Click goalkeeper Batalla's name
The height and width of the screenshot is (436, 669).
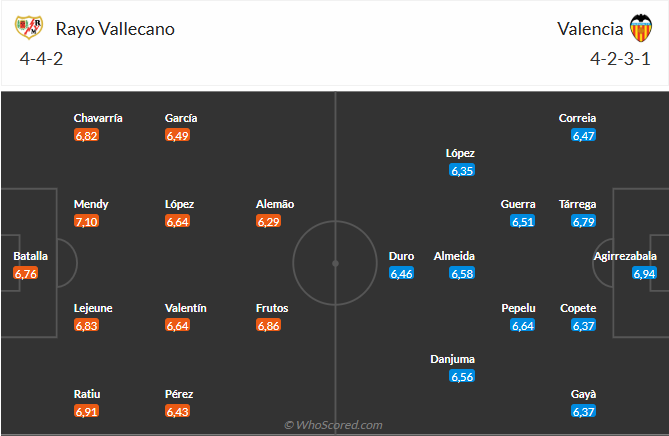[x=30, y=256]
